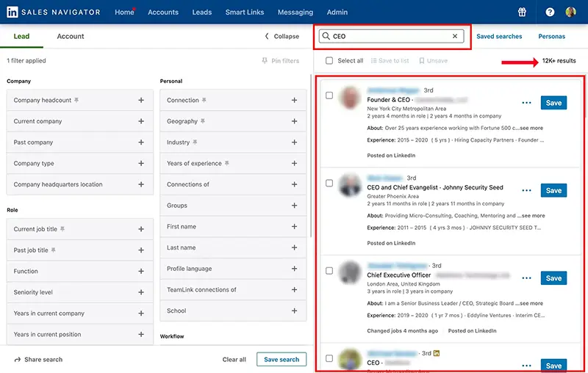Check the Founder & CEO lead checkbox
The height and width of the screenshot is (373, 588).
click(x=329, y=95)
